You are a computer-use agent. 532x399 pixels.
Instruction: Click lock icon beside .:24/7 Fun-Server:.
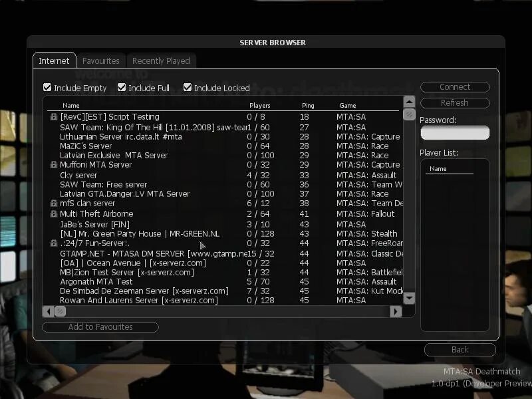pos(54,243)
